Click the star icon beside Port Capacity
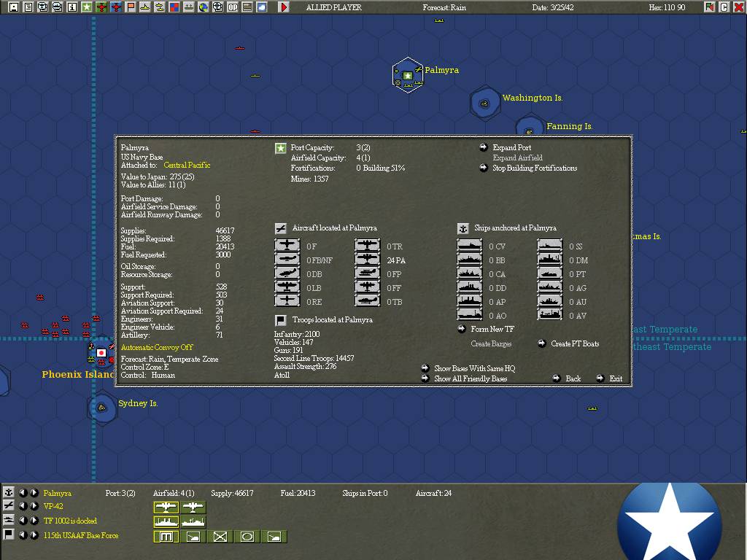747x560 pixels. pyautogui.click(x=281, y=149)
